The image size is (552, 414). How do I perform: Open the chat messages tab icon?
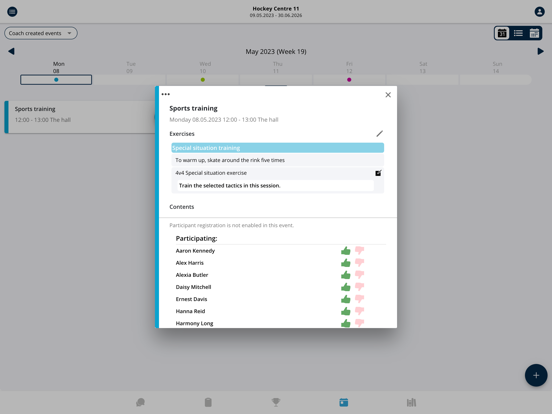(140, 402)
